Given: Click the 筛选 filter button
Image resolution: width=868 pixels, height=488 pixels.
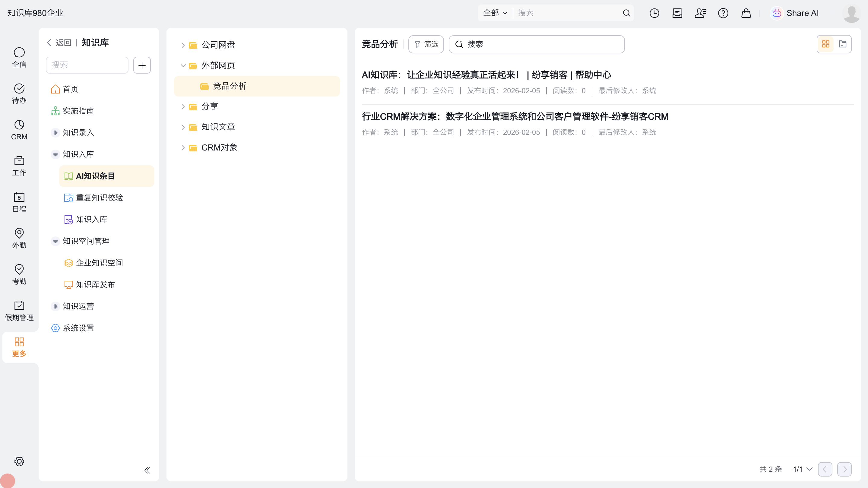Looking at the screenshot, I should point(426,44).
